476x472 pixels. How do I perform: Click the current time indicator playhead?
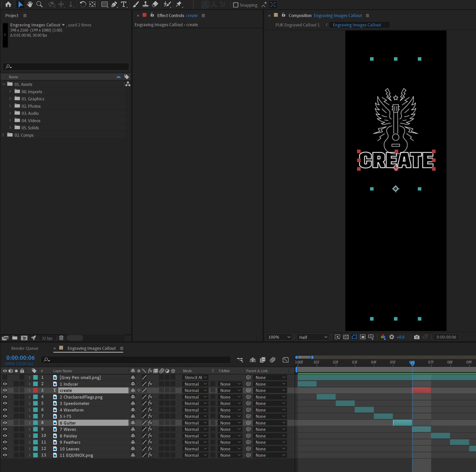[x=412, y=363]
